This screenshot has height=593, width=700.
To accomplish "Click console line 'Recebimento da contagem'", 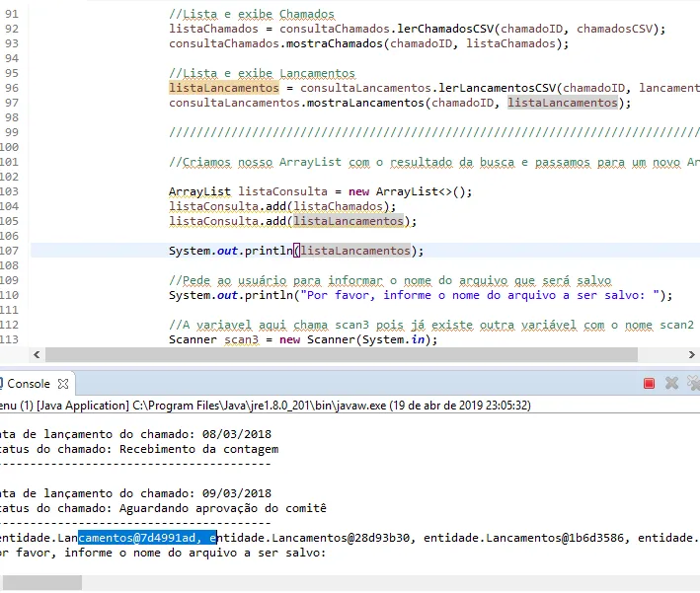I will [139, 449].
